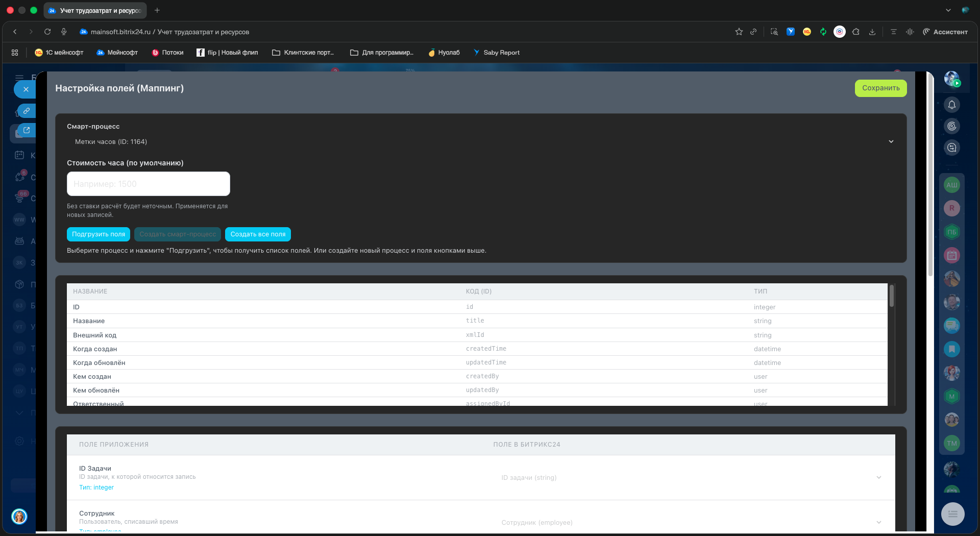Click the Сохранить button
Viewport: 980px width, 536px height.
pos(880,88)
